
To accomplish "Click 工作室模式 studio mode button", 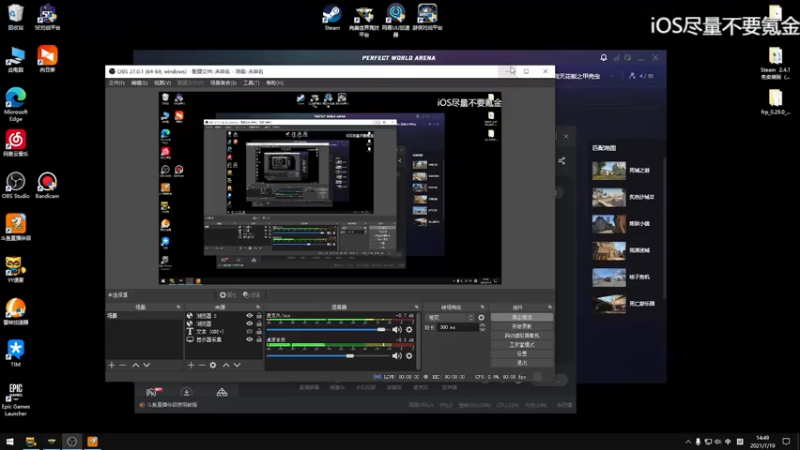I will 521,345.
